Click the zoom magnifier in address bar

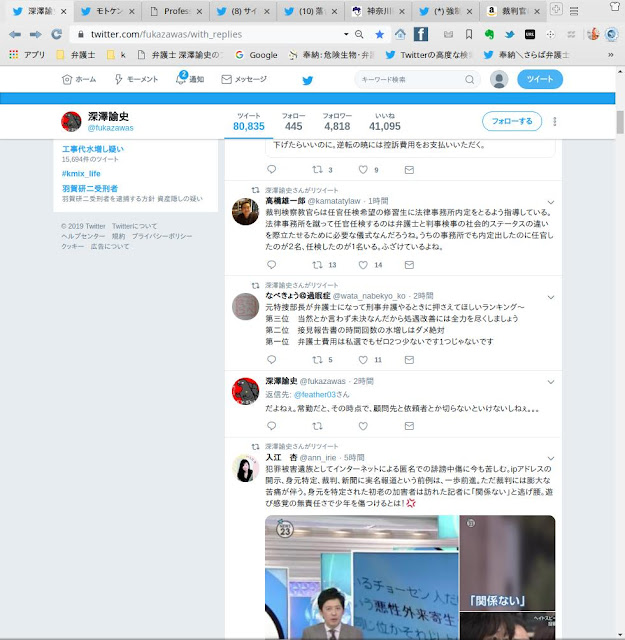tap(359, 34)
